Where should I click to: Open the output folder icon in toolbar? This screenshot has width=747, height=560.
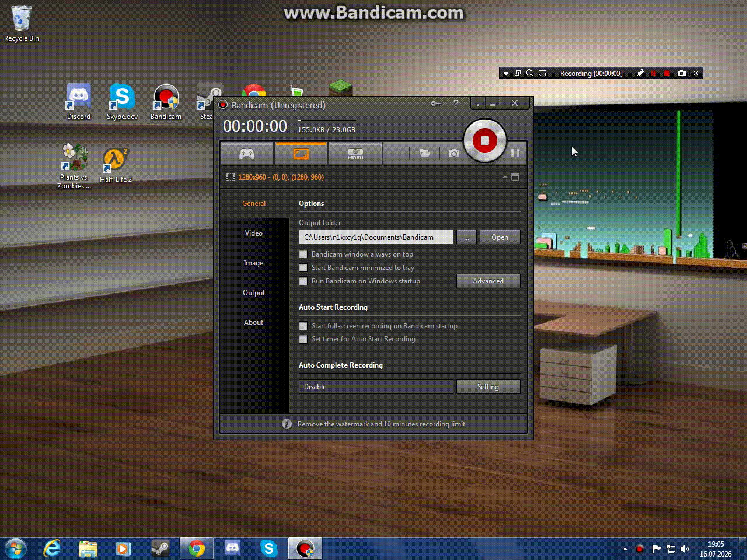tap(424, 153)
